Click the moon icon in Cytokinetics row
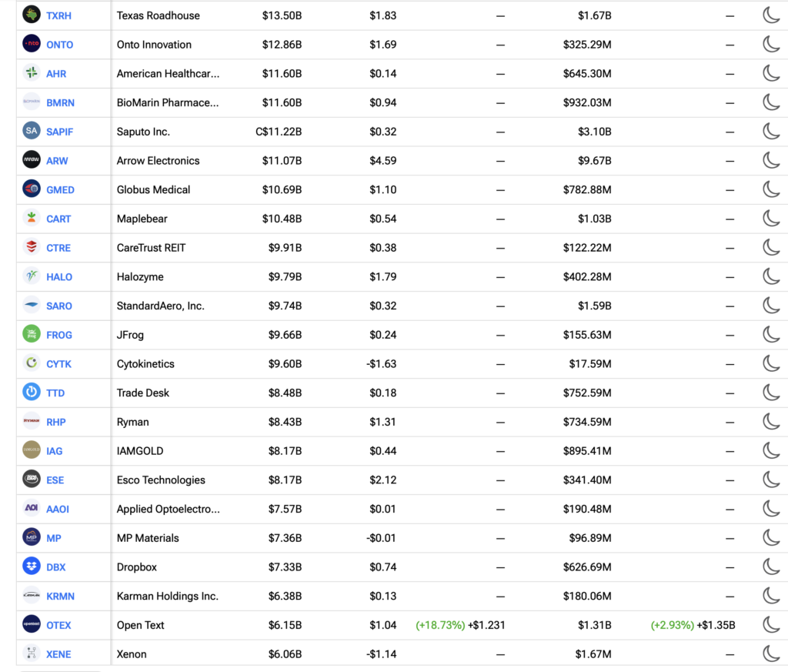 [x=771, y=363]
